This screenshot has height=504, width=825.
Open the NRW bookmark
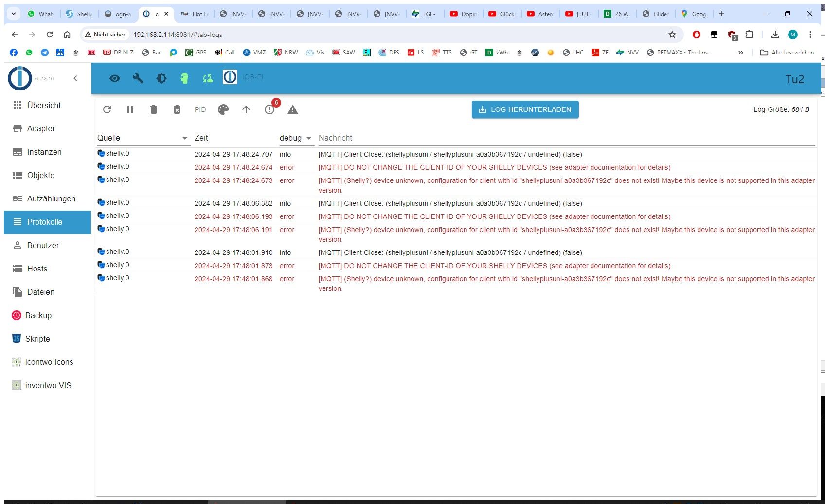(x=286, y=53)
